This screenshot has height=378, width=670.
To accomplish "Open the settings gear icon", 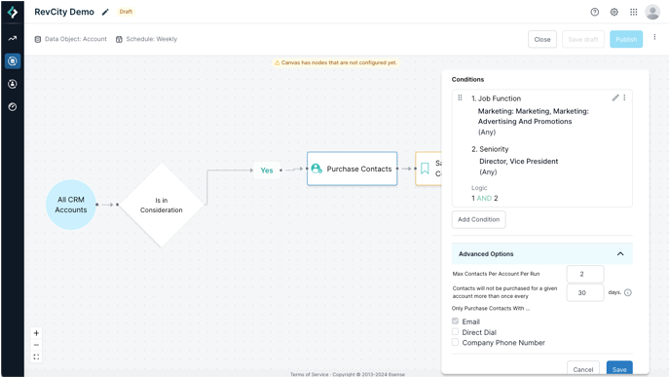I will tap(614, 12).
